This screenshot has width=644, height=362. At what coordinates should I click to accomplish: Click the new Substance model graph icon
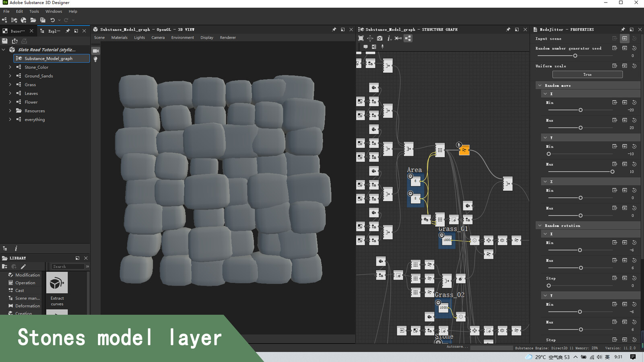click(x=14, y=20)
